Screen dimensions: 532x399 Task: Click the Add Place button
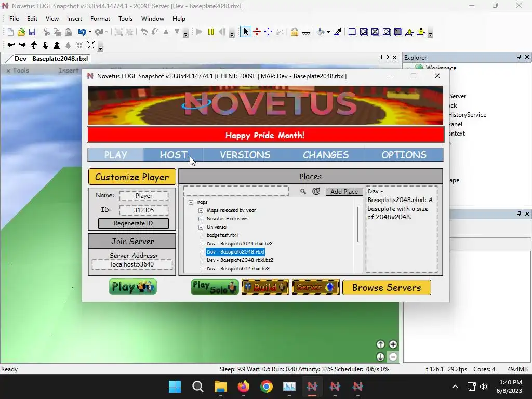click(x=344, y=192)
